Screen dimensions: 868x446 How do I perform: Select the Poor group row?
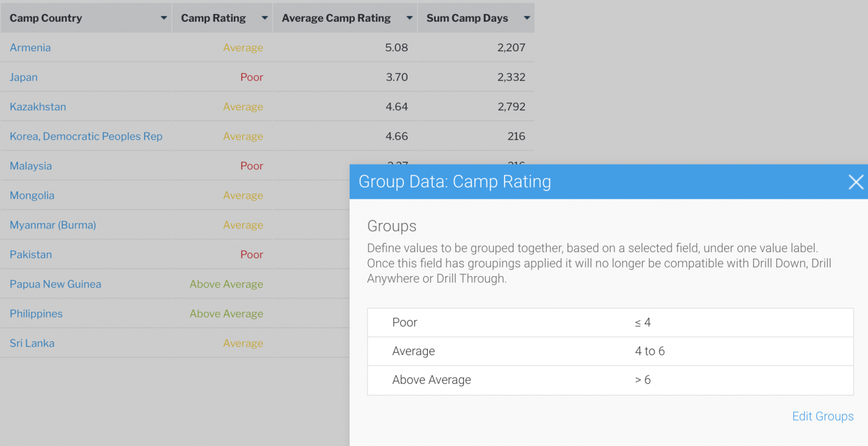(x=610, y=322)
